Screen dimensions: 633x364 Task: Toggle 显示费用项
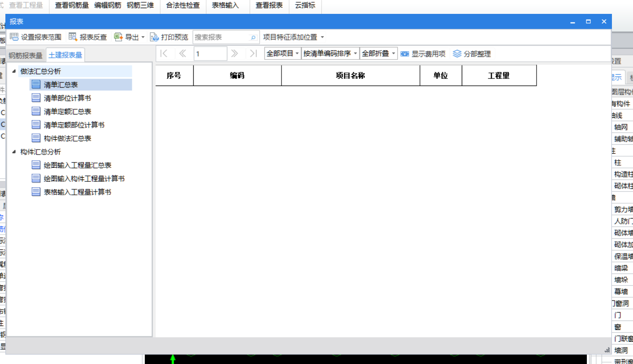tap(423, 54)
